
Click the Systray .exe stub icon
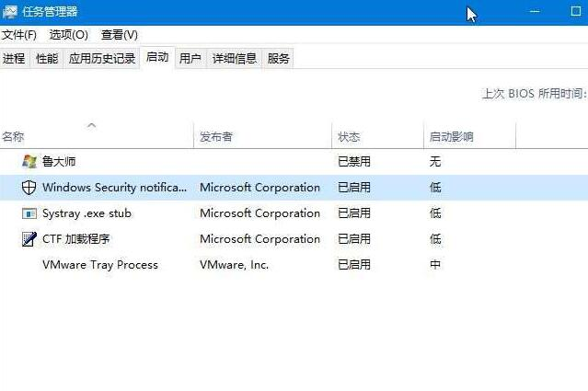pos(29,213)
